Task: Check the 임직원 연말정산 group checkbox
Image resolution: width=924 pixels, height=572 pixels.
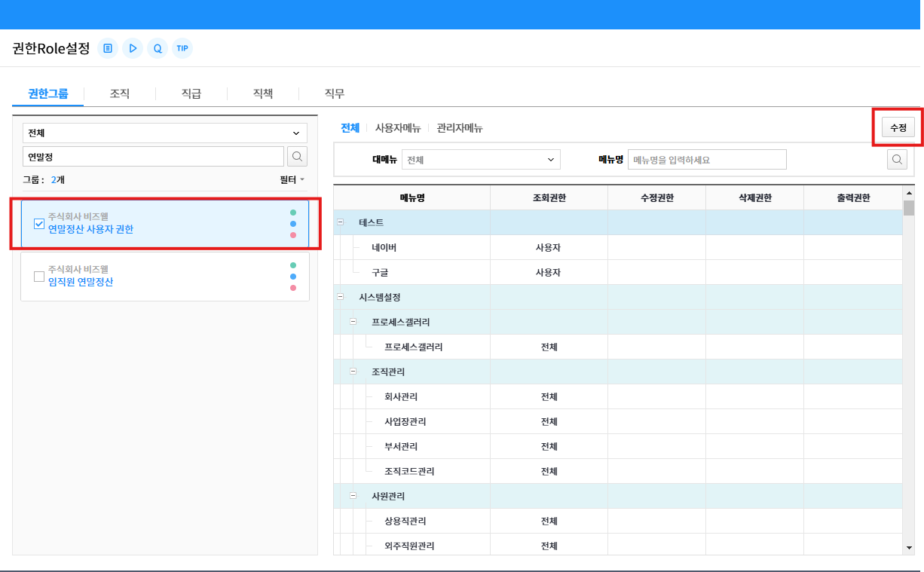Action: coord(39,277)
